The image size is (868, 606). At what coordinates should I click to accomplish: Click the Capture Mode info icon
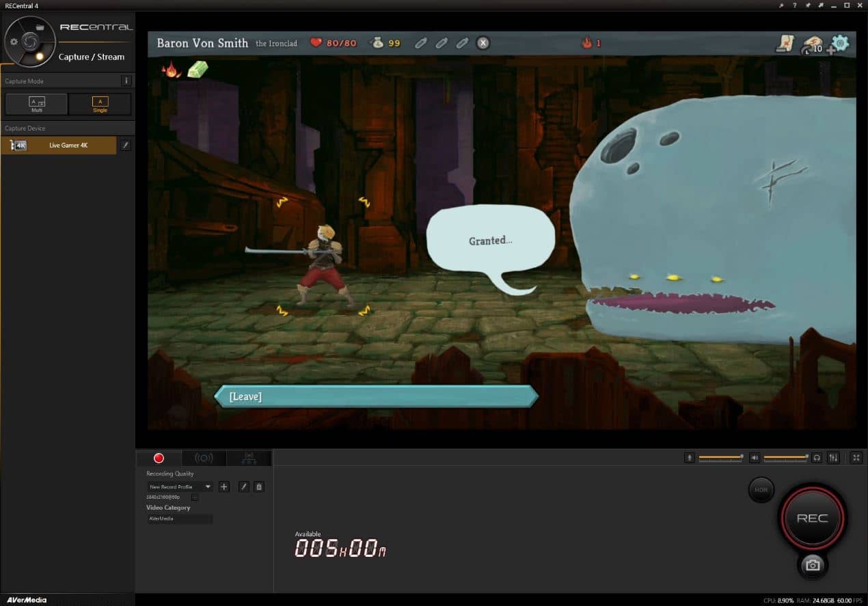126,81
